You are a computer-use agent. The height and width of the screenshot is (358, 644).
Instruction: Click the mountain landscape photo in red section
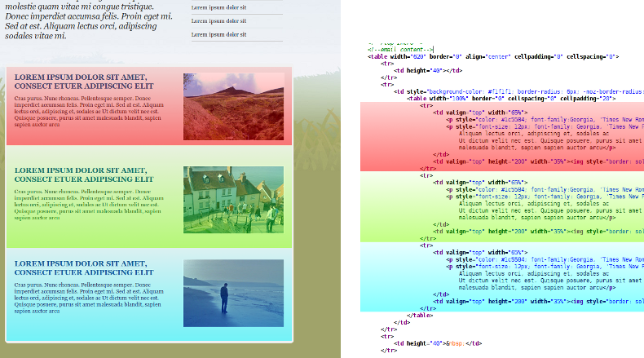point(233,106)
